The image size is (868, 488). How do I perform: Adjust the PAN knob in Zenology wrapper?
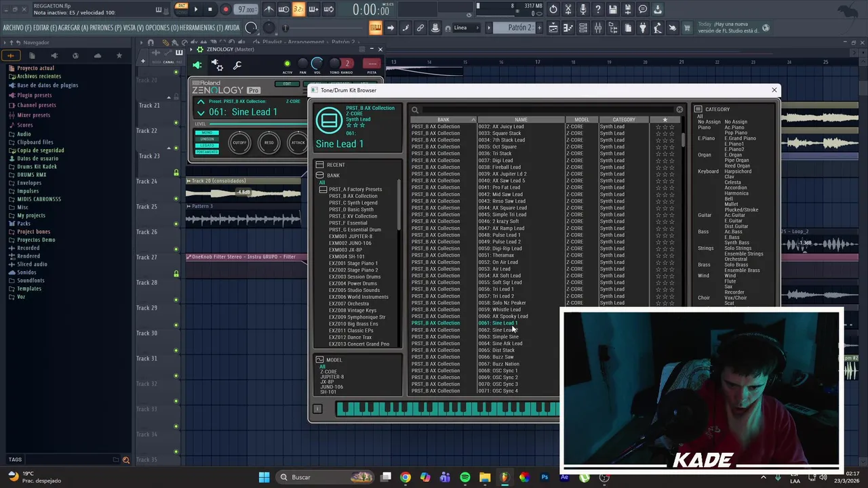(302, 64)
